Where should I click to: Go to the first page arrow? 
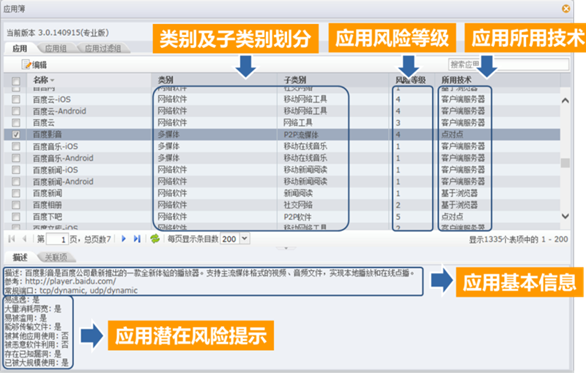tap(11, 239)
